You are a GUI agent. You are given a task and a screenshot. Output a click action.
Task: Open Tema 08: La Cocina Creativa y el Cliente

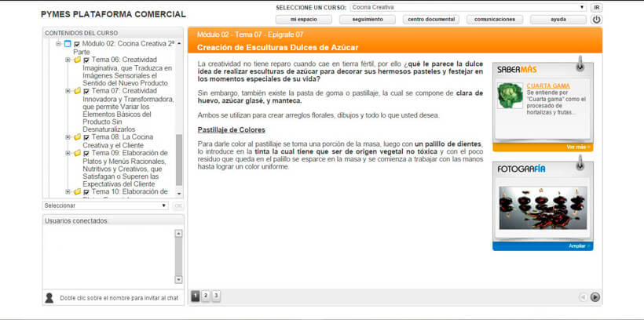pyautogui.click(x=118, y=141)
